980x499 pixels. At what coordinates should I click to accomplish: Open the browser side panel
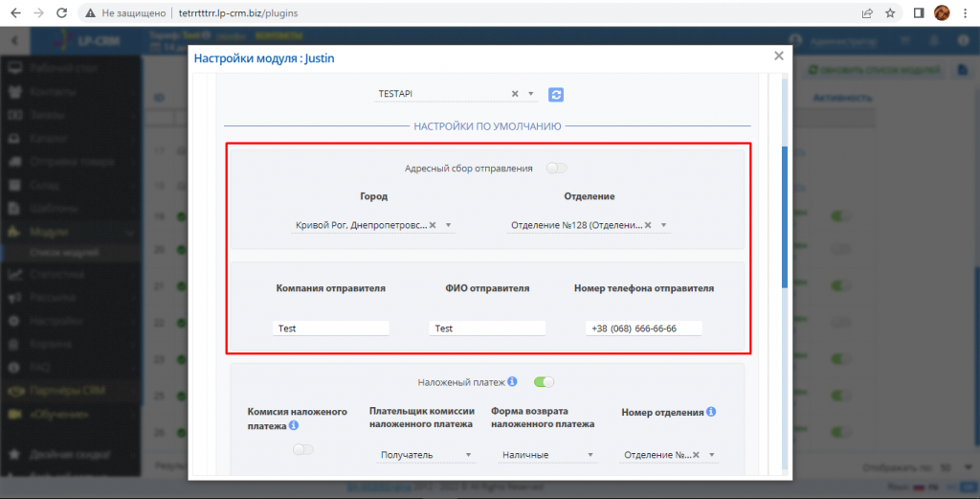[x=919, y=13]
